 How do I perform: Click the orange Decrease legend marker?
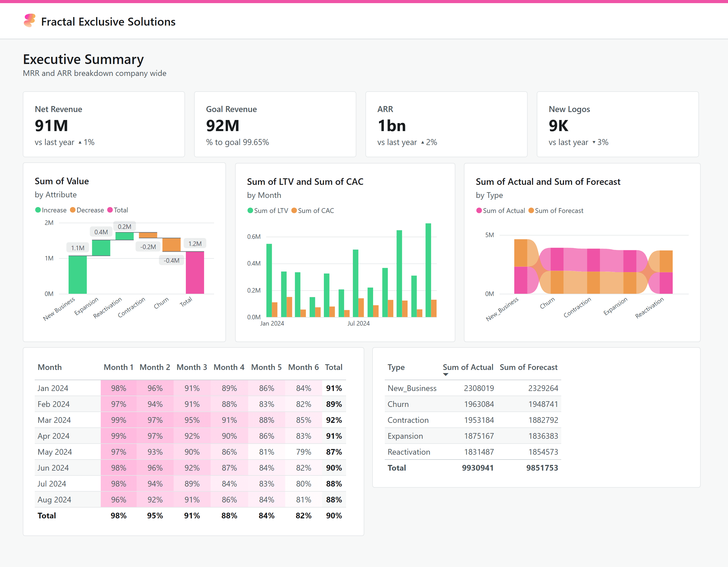(73, 210)
